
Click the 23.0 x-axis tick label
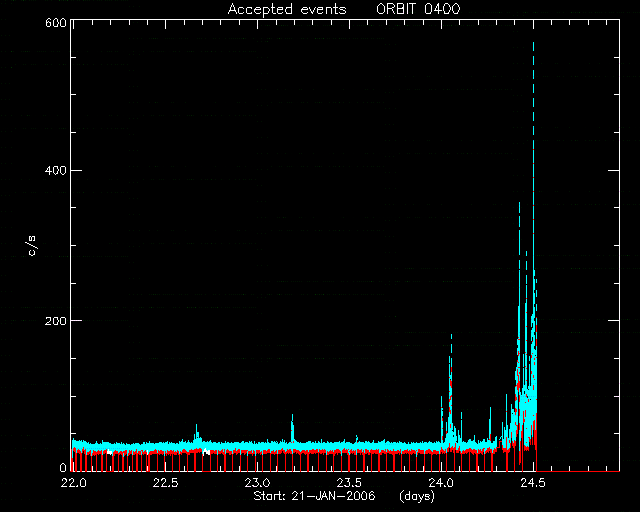tap(257, 483)
